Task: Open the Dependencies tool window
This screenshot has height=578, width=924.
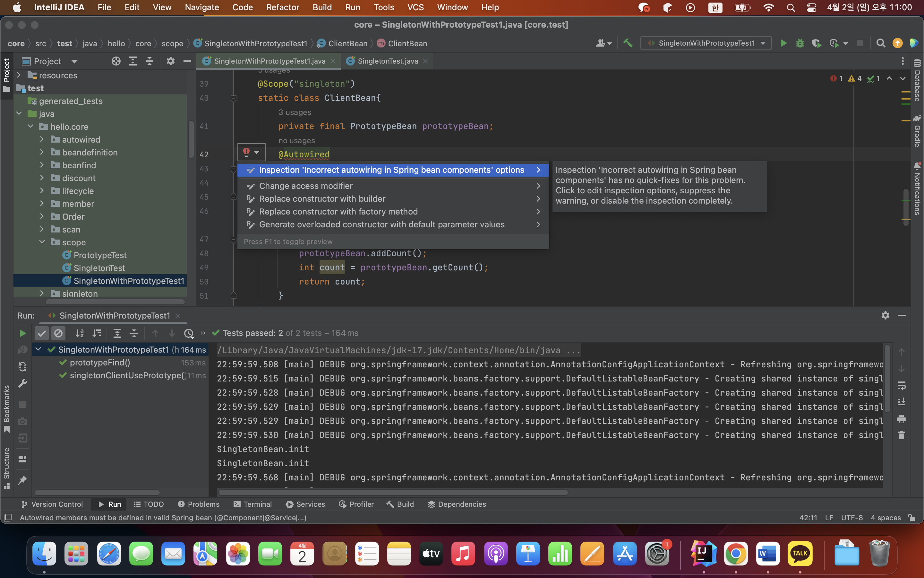Action: [x=457, y=504]
